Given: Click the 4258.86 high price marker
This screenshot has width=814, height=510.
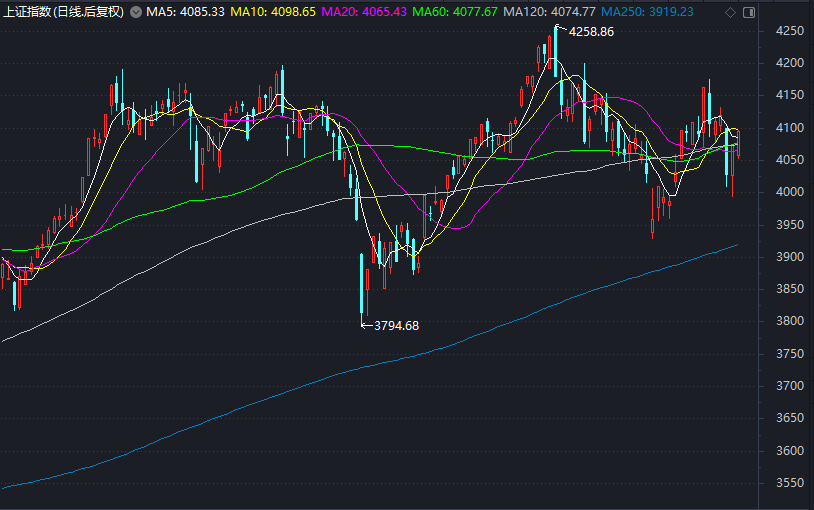Looking at the screenshot, I should (591, 32).
